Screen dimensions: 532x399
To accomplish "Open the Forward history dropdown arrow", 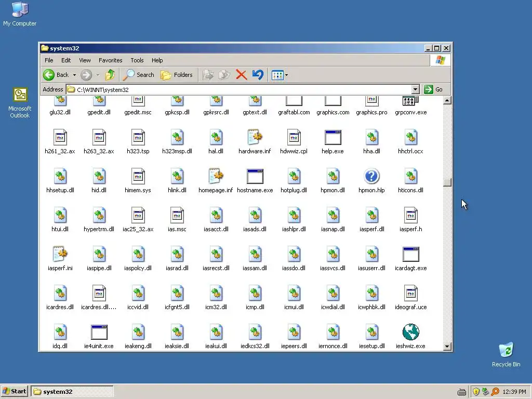I will 98,75.
